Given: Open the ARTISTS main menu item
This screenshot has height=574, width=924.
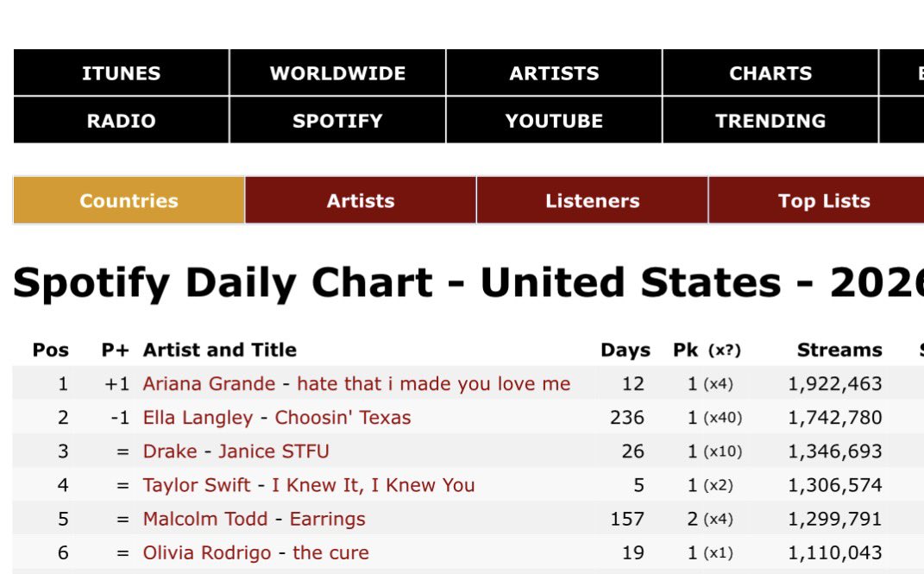Looking at the screenshot, I should click(x=554, y=73).
